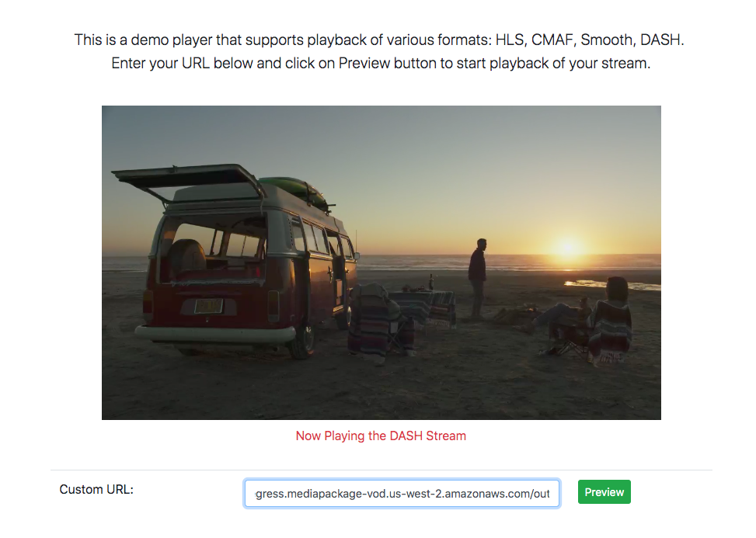Click the van's rear license plate

click(208, 306)
